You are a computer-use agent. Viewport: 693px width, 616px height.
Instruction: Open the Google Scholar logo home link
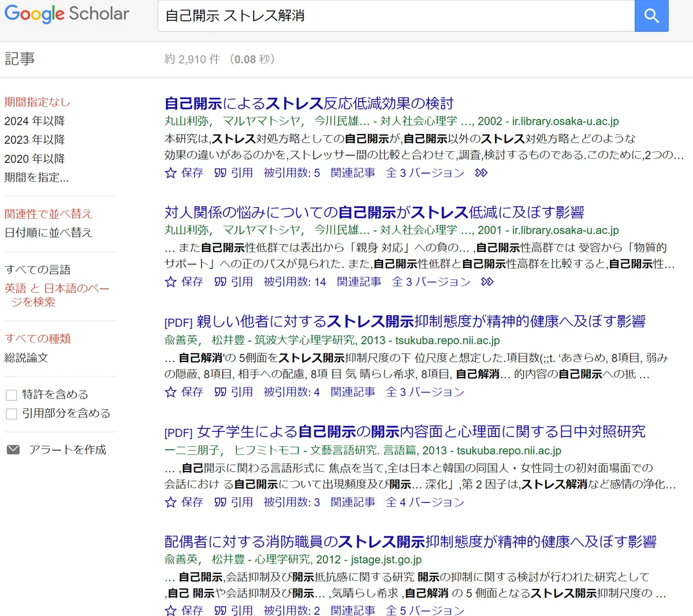pyautogui.click(x=67, y=13)
